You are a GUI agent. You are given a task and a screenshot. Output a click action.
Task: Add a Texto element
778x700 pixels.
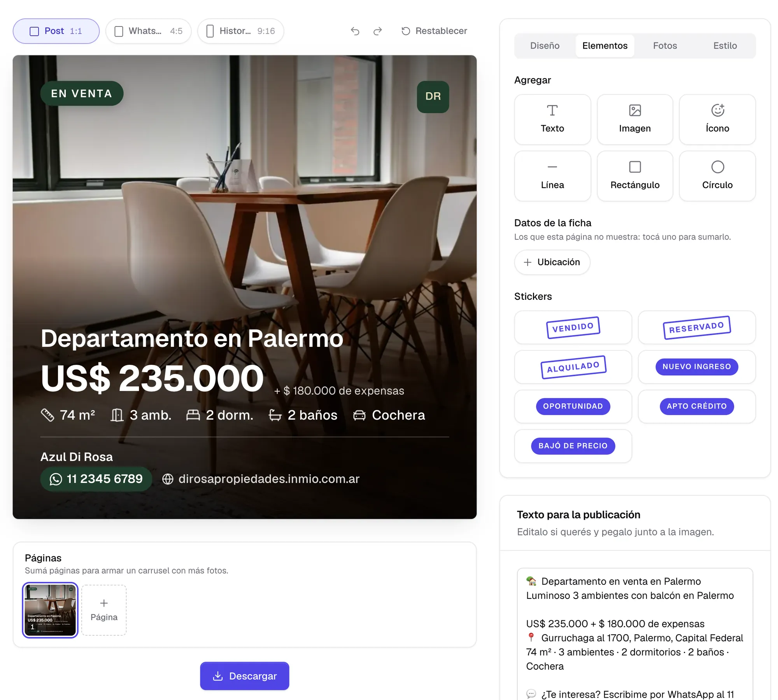(x=552, y=119)
